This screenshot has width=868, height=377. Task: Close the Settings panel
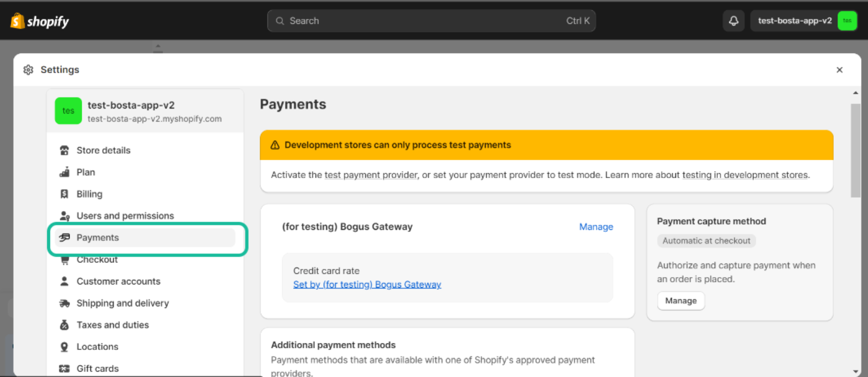pos(839,70)
